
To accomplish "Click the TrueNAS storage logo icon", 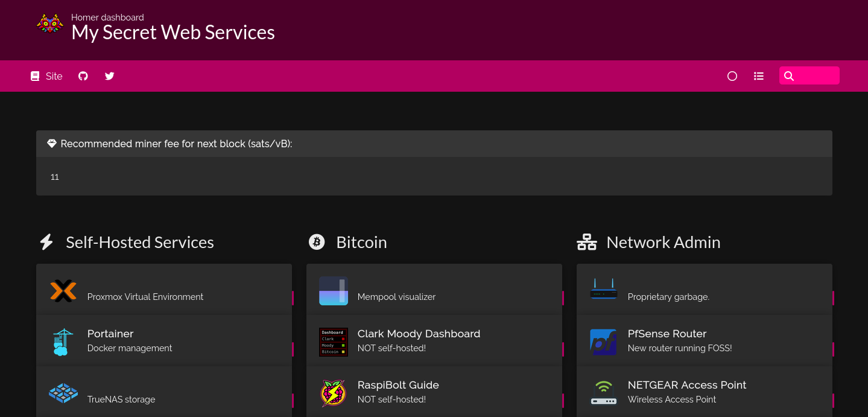I will [63, 393].
